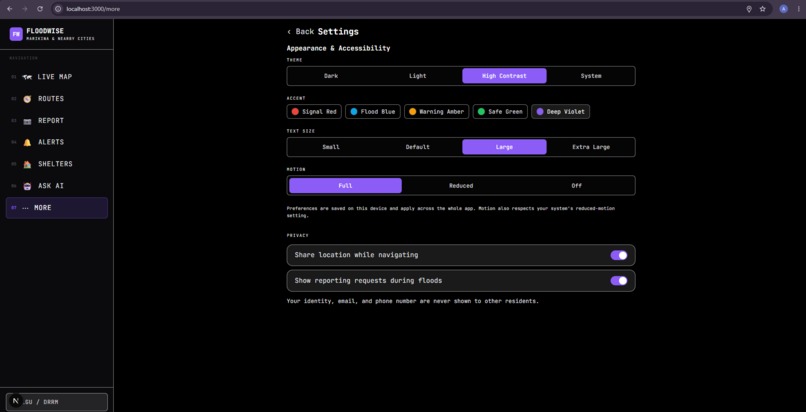Click the Next.js N badge icon
Image resolution: width=806 pixels, height=412 pixels.
[16, 401]
